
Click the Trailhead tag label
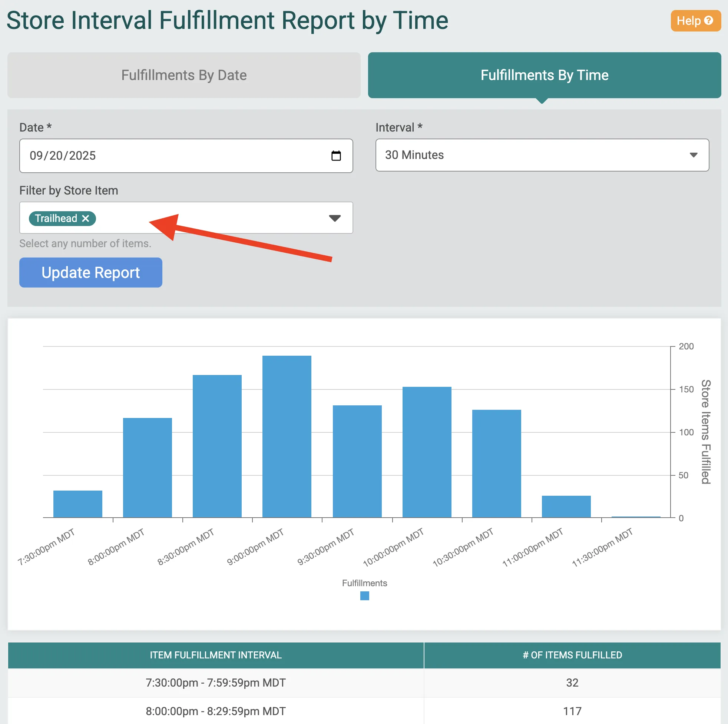click(x=56, y=219)
